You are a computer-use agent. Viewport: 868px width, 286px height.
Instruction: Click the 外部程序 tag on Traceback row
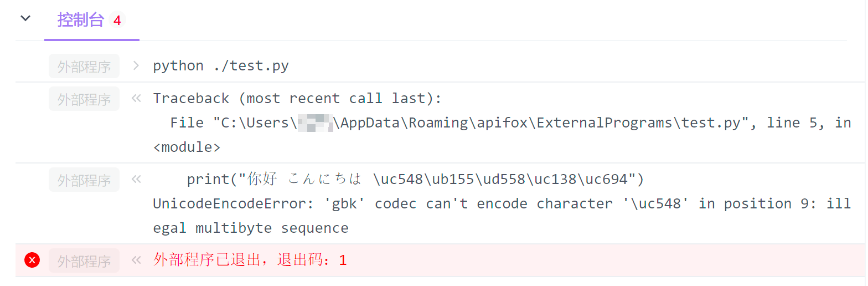[84, 99]
